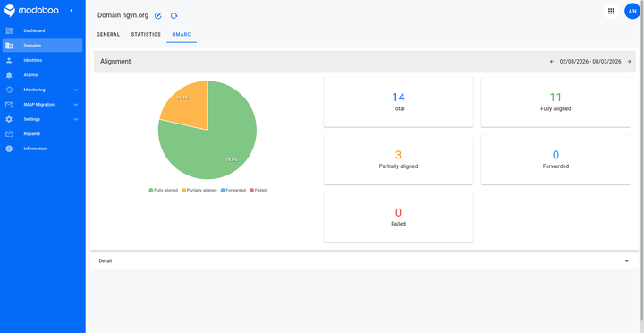Toggle Forwarded legend entry
The width and height of the screenshot is (644, 333).
click(x=233, y=191)
